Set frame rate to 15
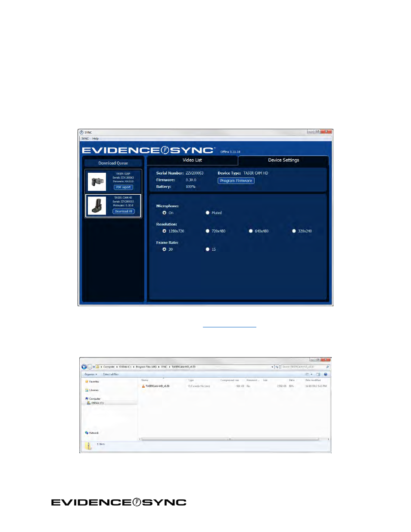The width and height of the screenshot is (411, 532). pyautogui.click(x=207, y=249)
